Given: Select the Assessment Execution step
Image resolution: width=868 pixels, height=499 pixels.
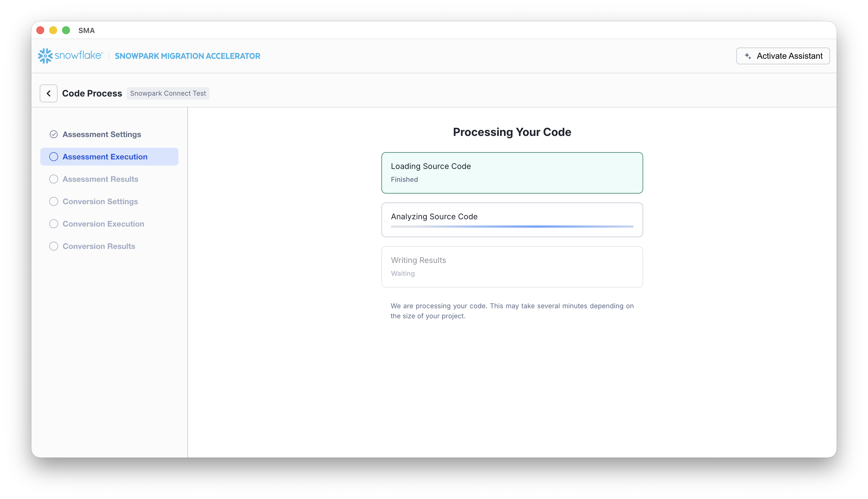Looking at the screenshot, I should [x=105, y=157].
